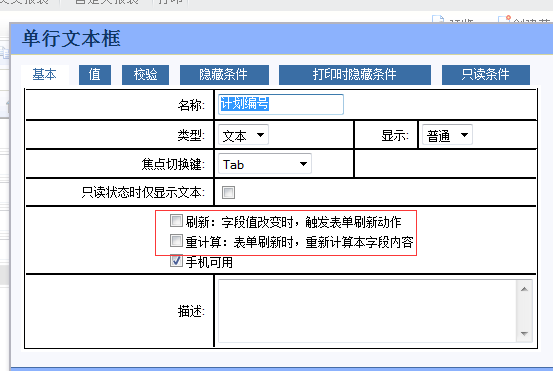
Task: Toggle 只读状态时仅显示文本 checkbox
Action: click(x=228, y=193)
